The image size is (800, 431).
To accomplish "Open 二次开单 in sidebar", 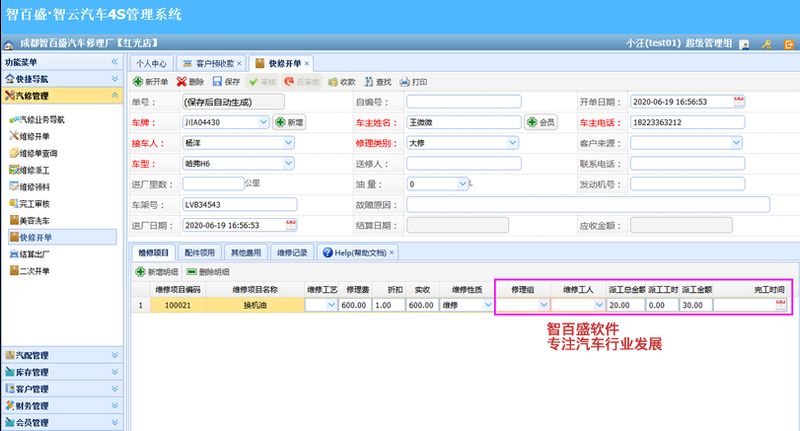I will click(30, 271).
